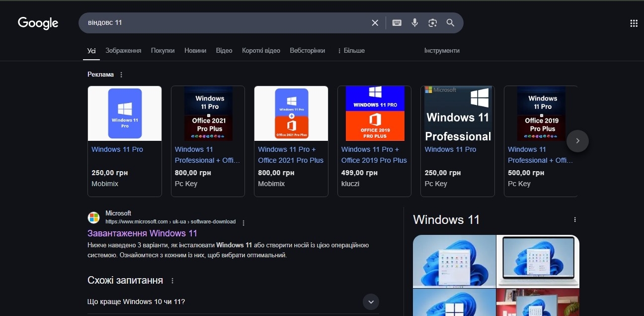Click the WINDOWS 11 PRO OFFICE 2019 image
Screen dimensions: 644x316
click(375, 113)
